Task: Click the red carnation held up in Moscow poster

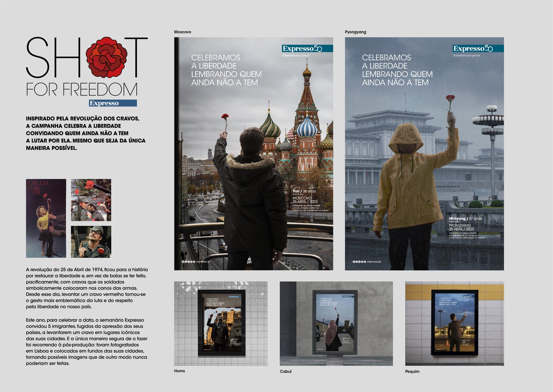Action: (x=225, y=118)
